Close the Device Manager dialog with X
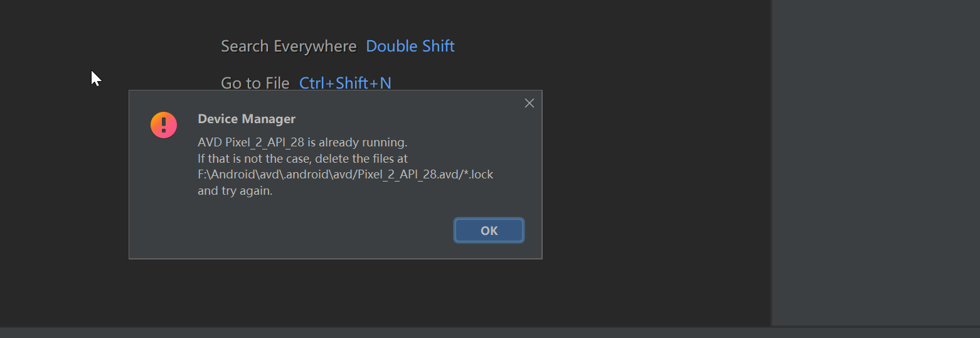980x338 pixels. 530,103
